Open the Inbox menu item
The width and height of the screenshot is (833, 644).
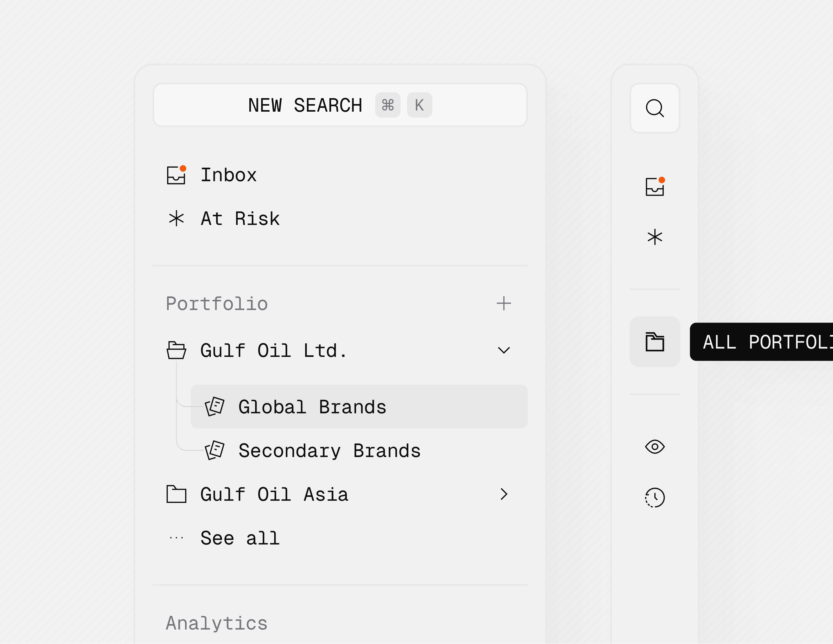coord(229,175)
